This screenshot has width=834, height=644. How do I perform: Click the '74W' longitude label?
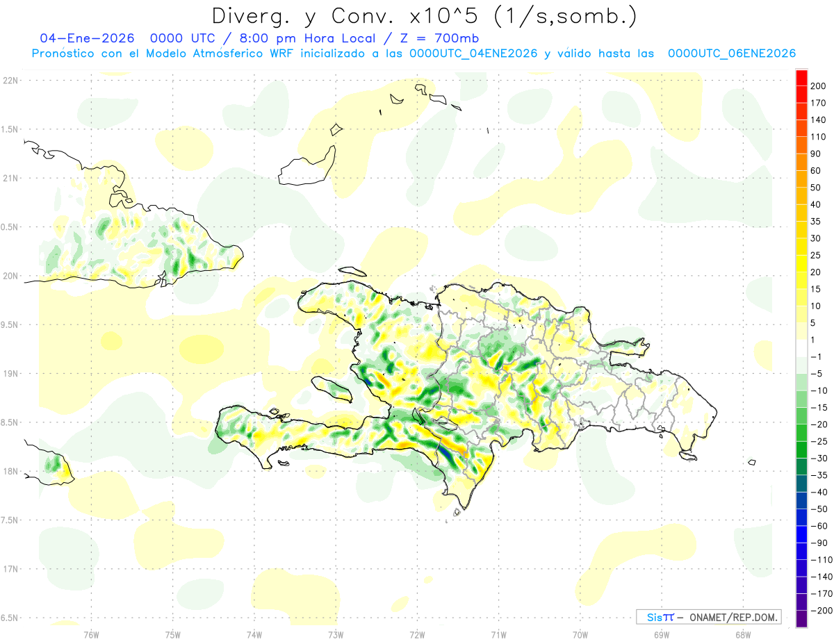[254, 634]
